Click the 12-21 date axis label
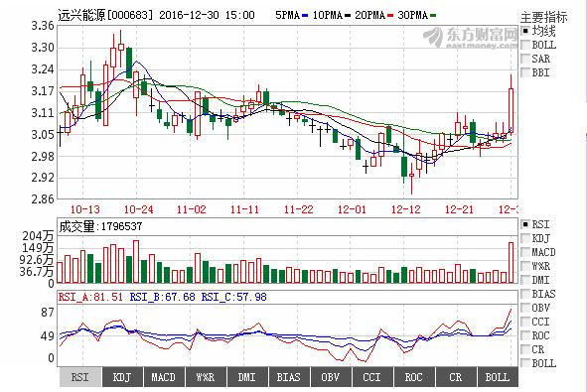 click(x=459, y=209)
